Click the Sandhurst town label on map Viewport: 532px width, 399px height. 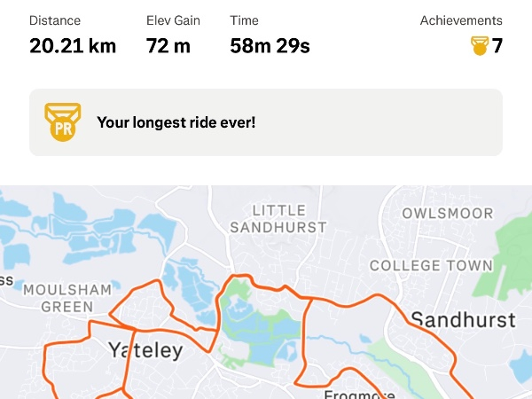(x=463, y=319)
